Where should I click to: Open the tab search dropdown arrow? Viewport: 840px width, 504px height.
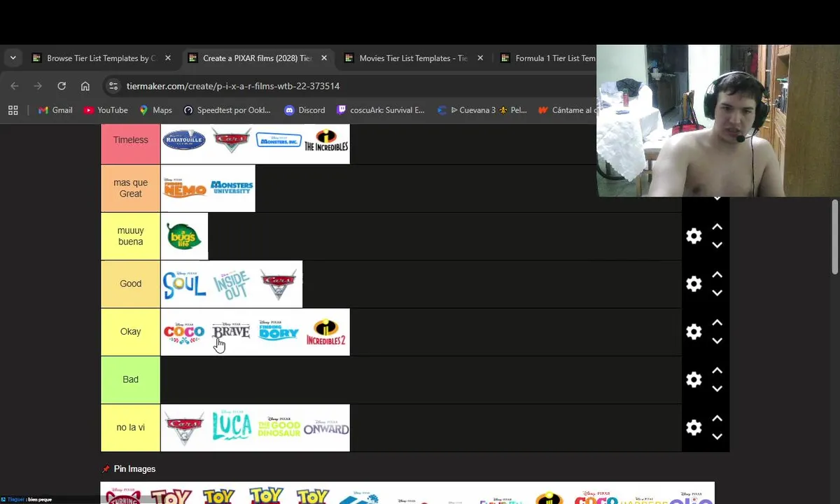click(13, 58)
